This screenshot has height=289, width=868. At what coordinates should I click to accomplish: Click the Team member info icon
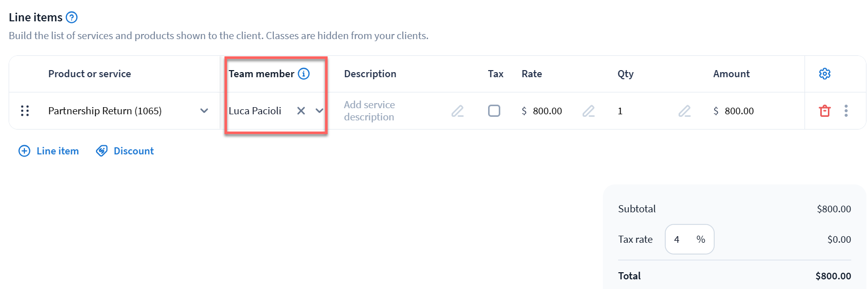pyautogui.click(x=304, y=74)
